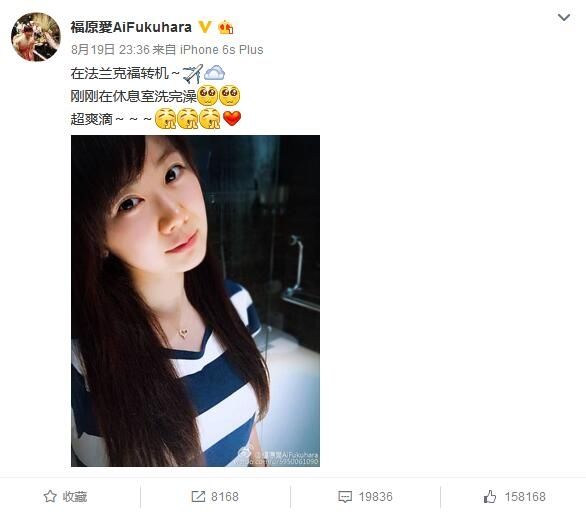This screenshot has width=586, height=515.
Task: Click the repost share icon
Action: tap(198, 496)
